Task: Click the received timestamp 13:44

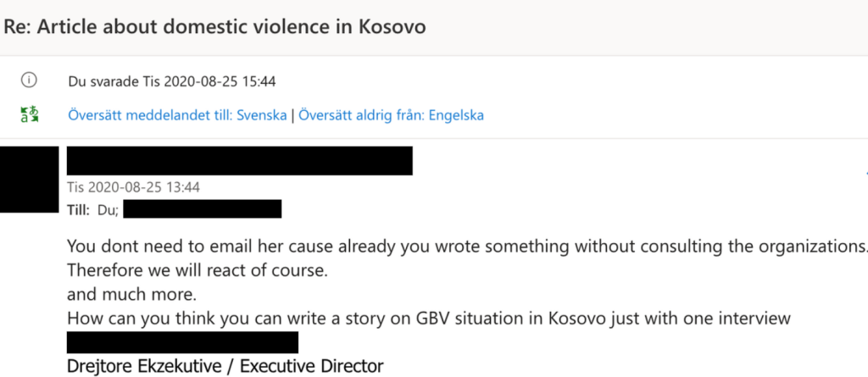Action: click(x=133, y=187)
